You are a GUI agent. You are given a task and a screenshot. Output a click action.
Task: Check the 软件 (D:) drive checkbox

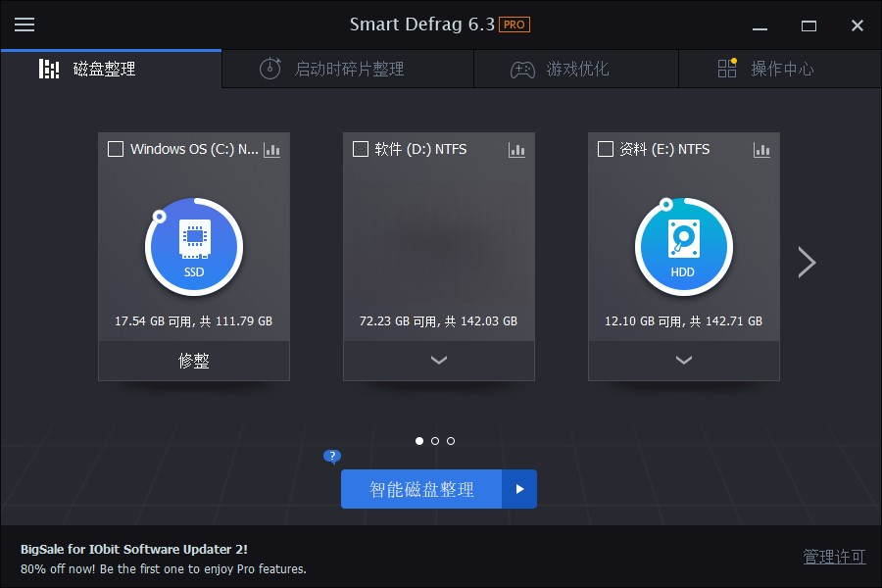360,149
